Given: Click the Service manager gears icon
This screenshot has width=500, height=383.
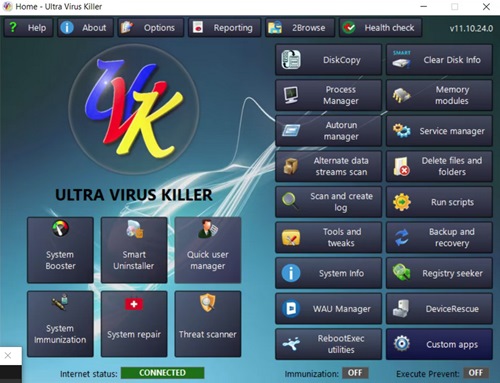Looking at the screenshot, I should (401, 131).
